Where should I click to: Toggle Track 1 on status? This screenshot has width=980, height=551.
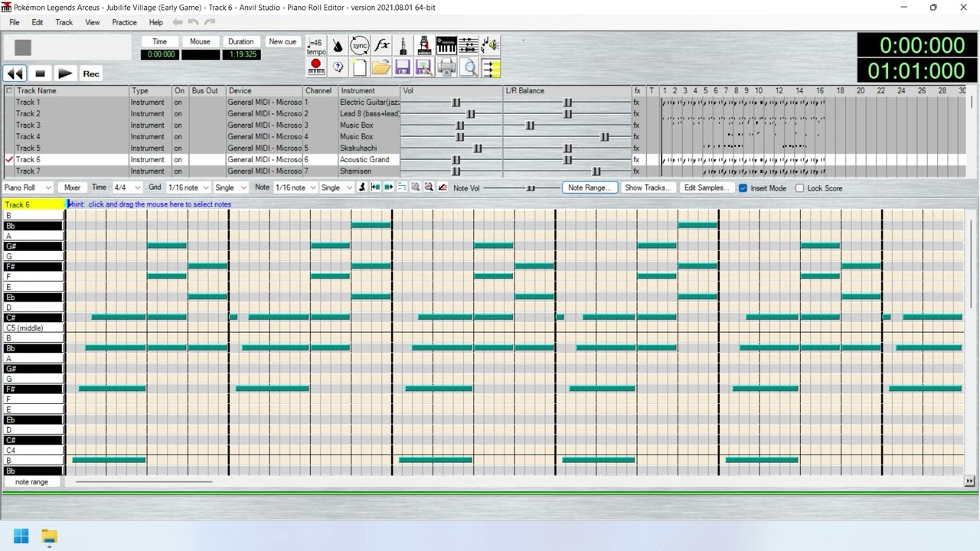[179, 102]
